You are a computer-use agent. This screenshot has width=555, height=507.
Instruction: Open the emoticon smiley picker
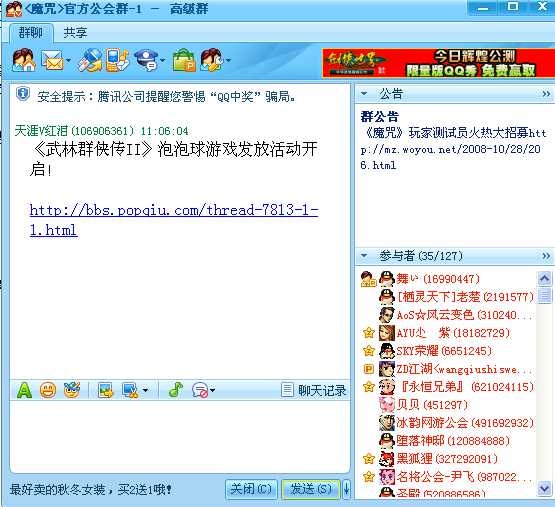point(48,391)
